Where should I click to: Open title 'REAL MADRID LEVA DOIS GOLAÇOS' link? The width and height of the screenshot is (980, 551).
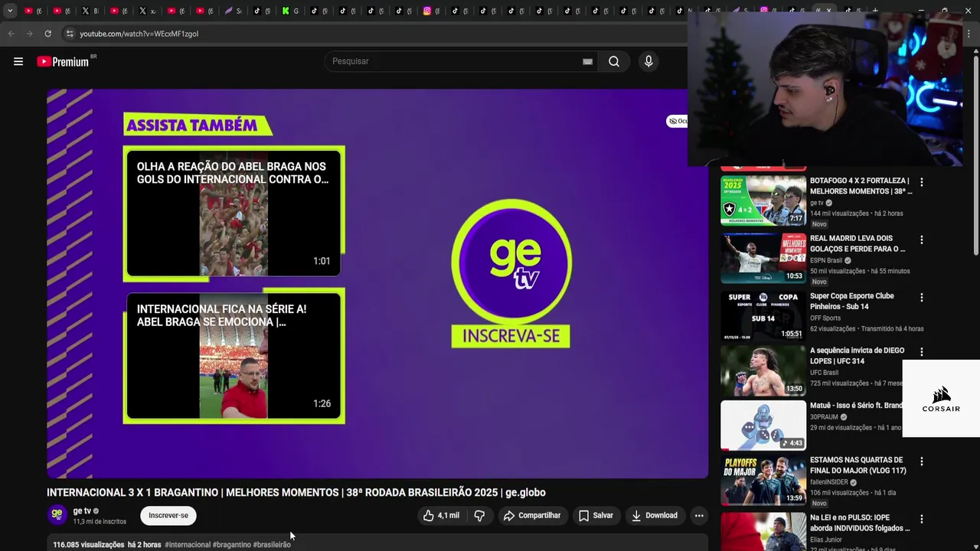tap(857, 243)
